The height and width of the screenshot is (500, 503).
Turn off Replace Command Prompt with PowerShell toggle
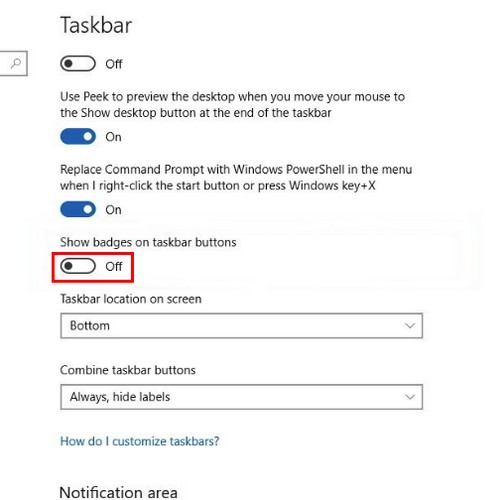78,210
